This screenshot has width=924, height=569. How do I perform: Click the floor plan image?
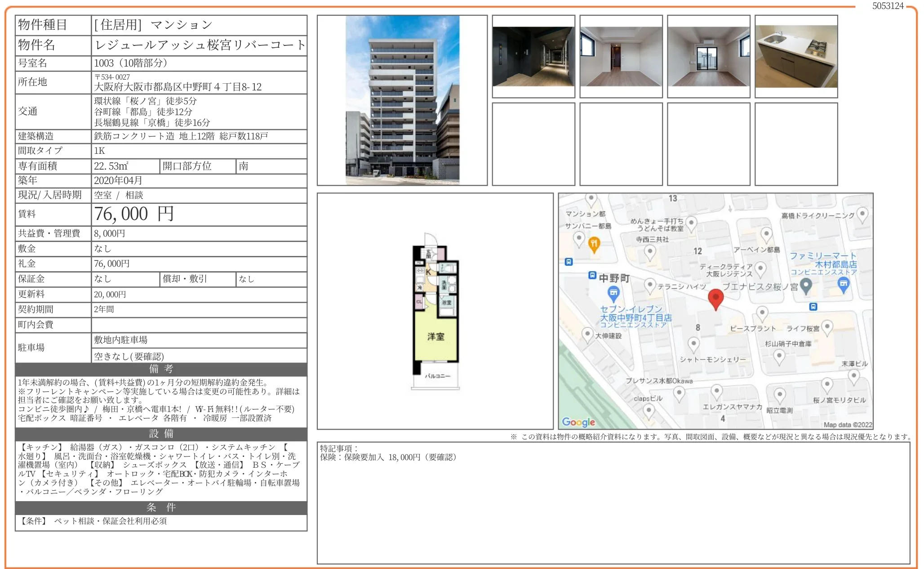tap(435, 311)
